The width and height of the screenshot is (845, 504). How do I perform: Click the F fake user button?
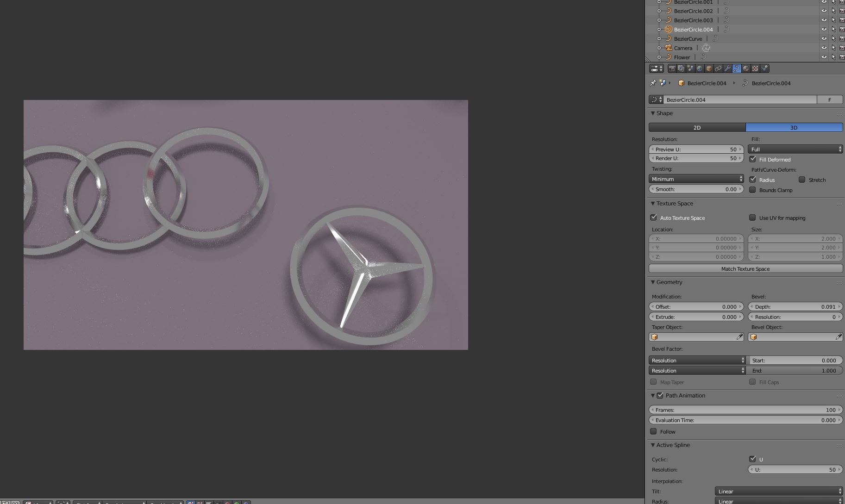point(830,100)
